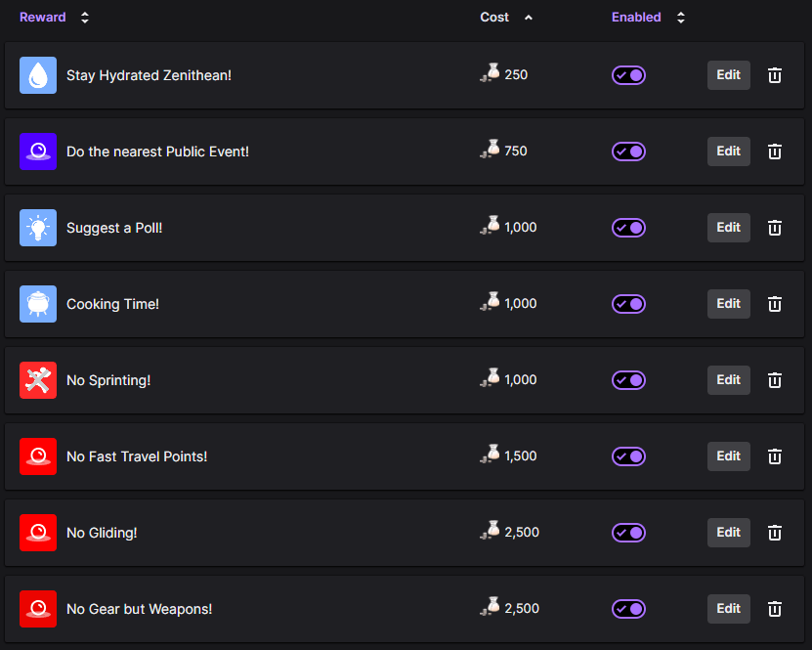Click the sort chevrons beside Reward
The width and height of the screenshot is (812, 650).
pos(84,17)
